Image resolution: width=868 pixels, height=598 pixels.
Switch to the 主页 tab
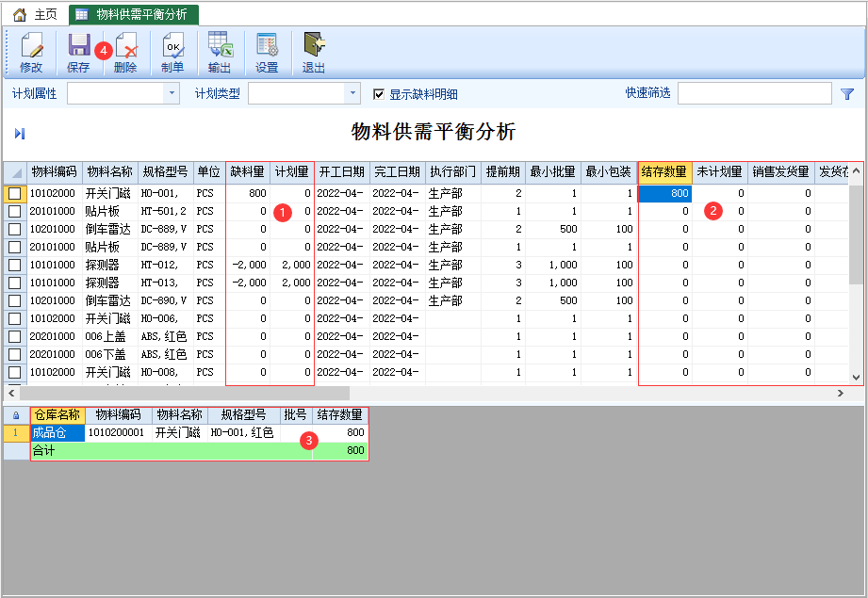36,14
